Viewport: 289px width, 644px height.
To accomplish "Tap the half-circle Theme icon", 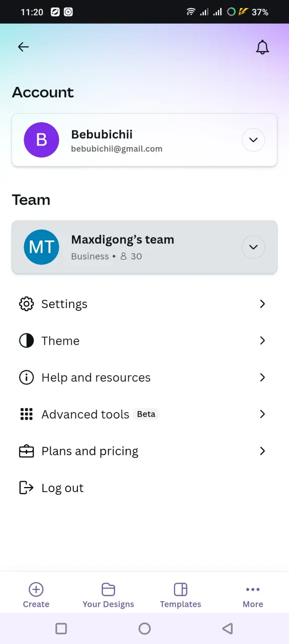I will (x=26, y=341).
